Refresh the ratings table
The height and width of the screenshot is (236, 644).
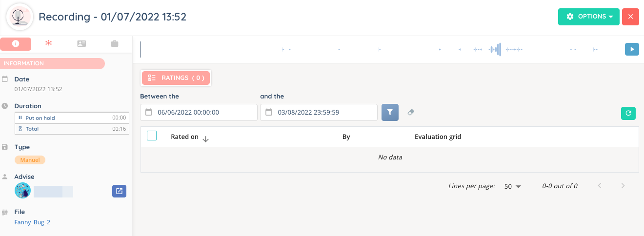click(628, 113)
